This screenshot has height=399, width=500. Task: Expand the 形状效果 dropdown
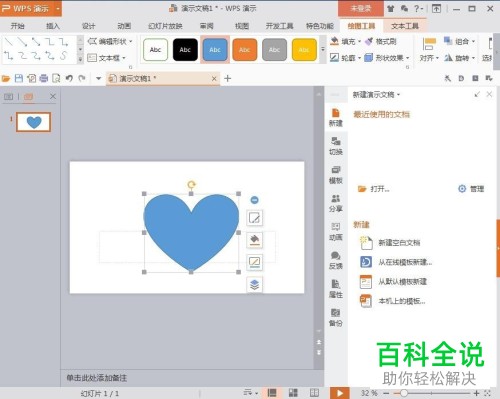[407, 58]
